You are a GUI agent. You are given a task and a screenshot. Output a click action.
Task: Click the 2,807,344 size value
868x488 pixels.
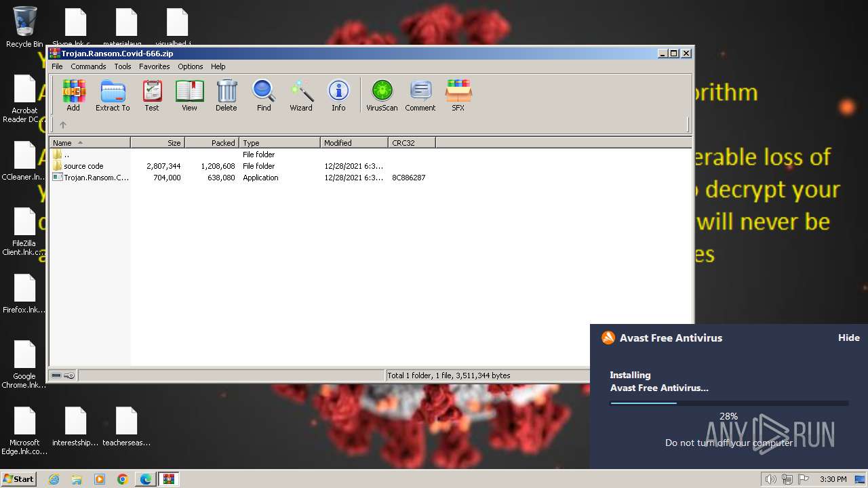tap(163, 166)
